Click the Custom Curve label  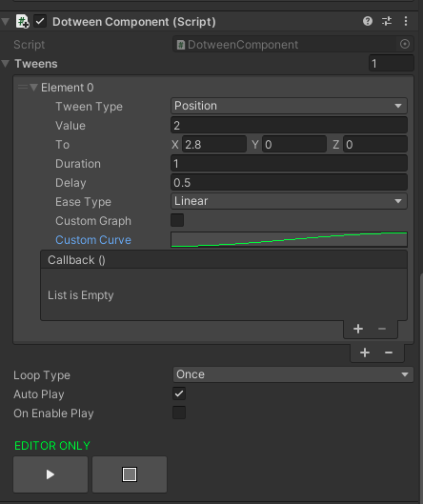click(93, 240)
